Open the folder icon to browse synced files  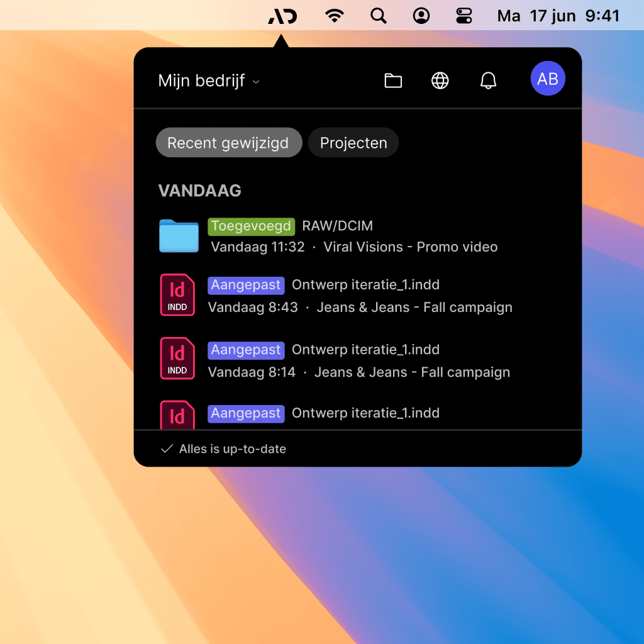point(393,80)
